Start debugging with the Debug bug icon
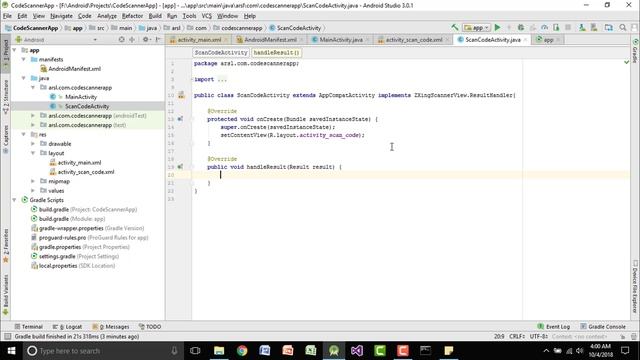 (x=521, y=27)
